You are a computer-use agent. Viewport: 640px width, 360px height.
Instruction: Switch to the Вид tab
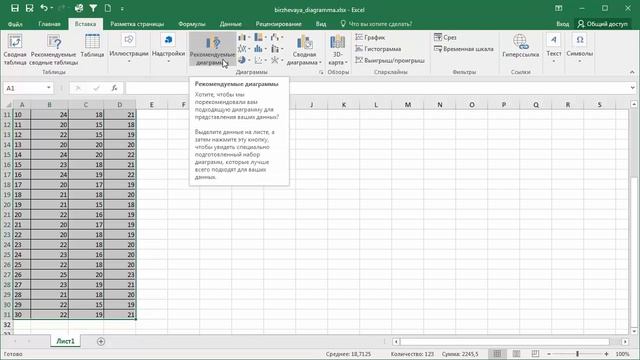pyautogui.click(x=321, y=24)
